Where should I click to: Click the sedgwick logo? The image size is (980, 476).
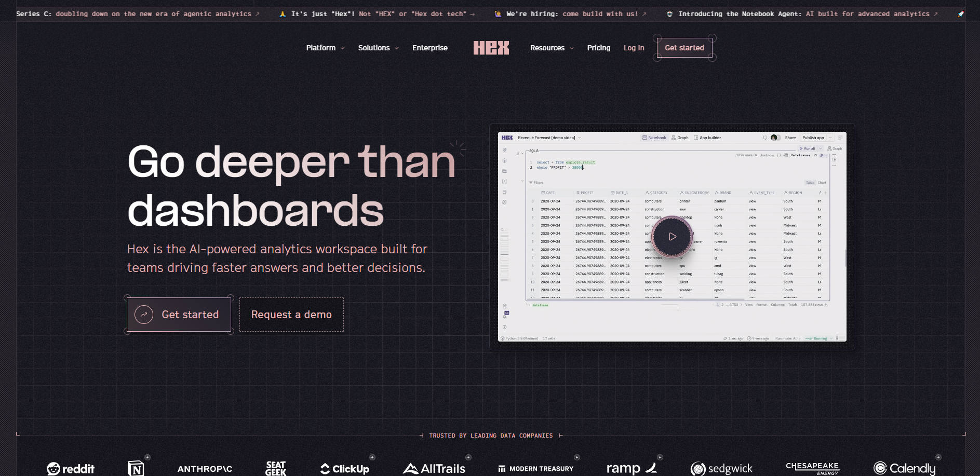click(x=721, y=468)
